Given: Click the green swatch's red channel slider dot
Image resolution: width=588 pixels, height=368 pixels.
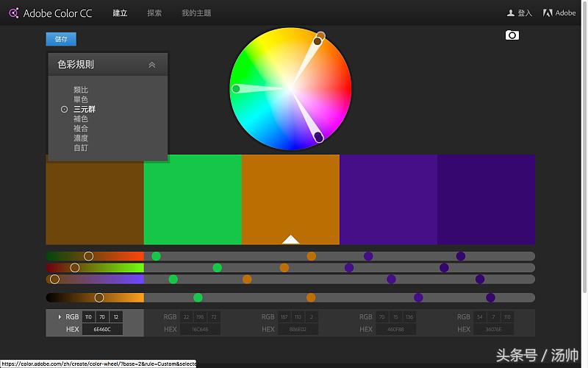Looking at the screenshot, I should point(156,256).
